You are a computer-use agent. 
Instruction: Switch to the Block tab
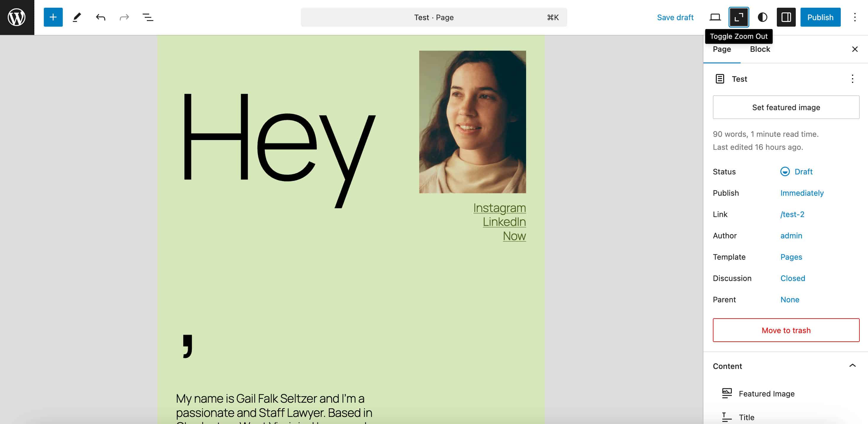point(760,49)
